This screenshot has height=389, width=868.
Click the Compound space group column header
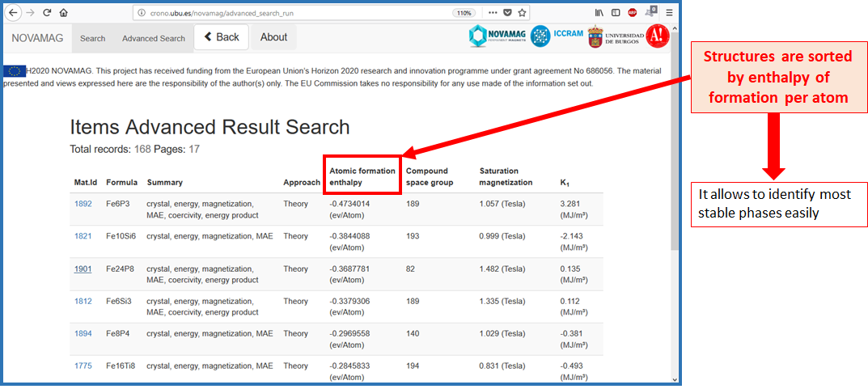point(430,176)
